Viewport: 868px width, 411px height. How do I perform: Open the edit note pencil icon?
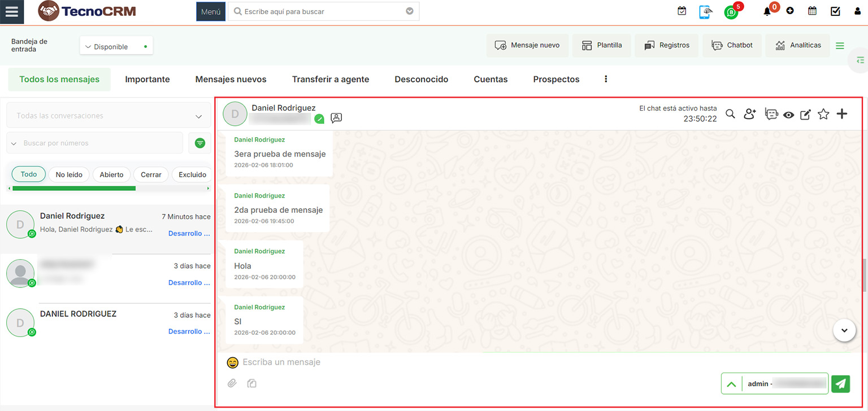(x=805, y=115)
